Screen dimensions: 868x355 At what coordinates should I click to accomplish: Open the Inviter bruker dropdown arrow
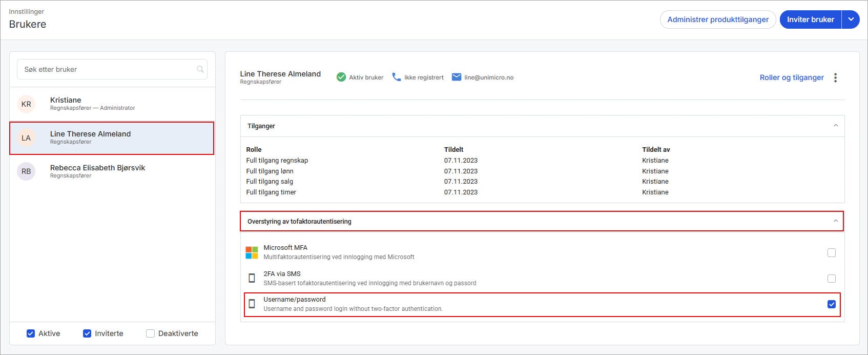coord(851,19)
